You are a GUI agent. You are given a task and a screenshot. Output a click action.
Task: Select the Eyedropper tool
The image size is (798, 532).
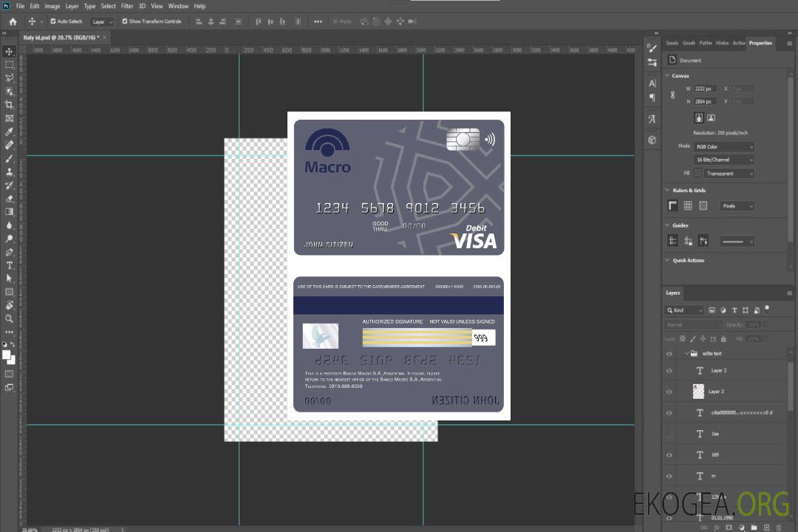point(9,132)
